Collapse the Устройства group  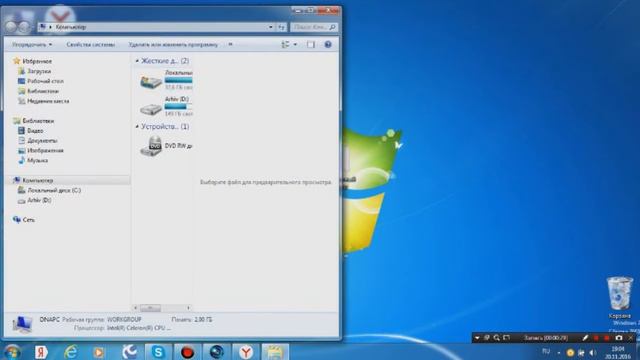(137, 127)
